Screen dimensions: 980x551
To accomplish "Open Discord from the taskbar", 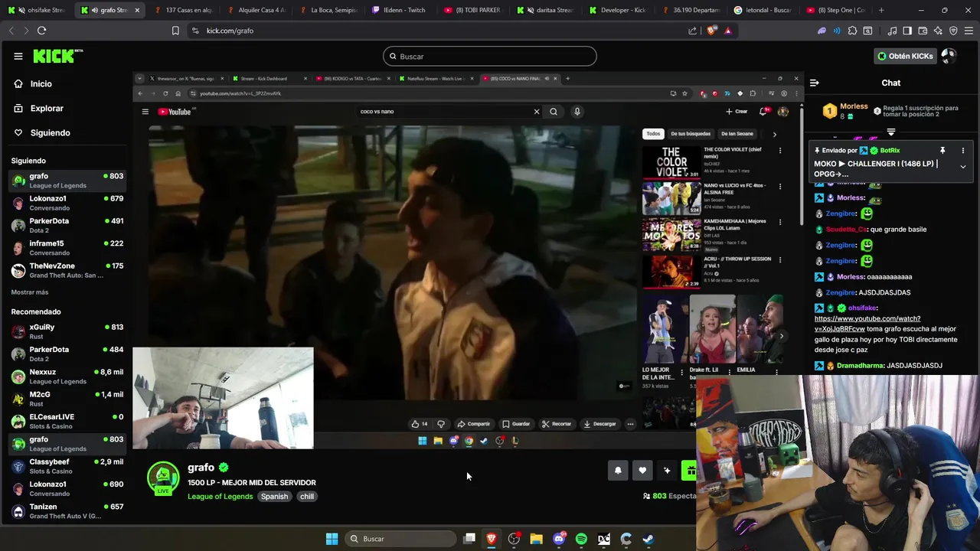I will click(559, 539).
